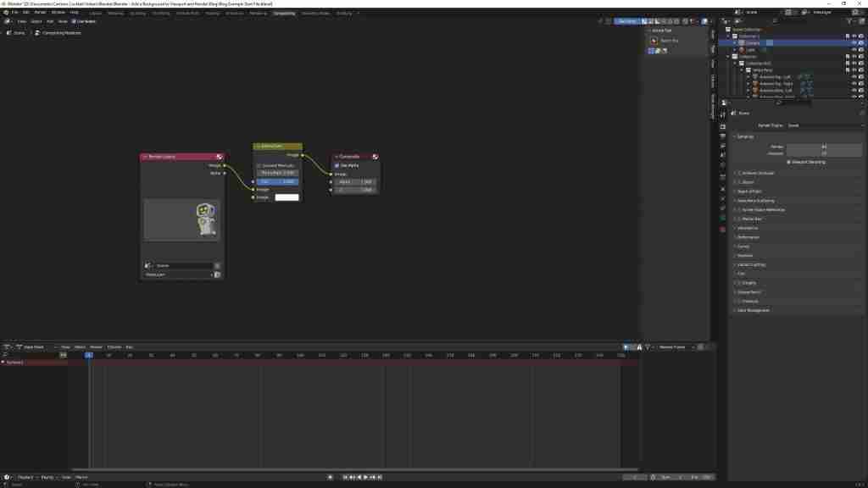Expand the Shadows panel
Image resolution: width=868 pixels, height=488 pixels.
743,256
